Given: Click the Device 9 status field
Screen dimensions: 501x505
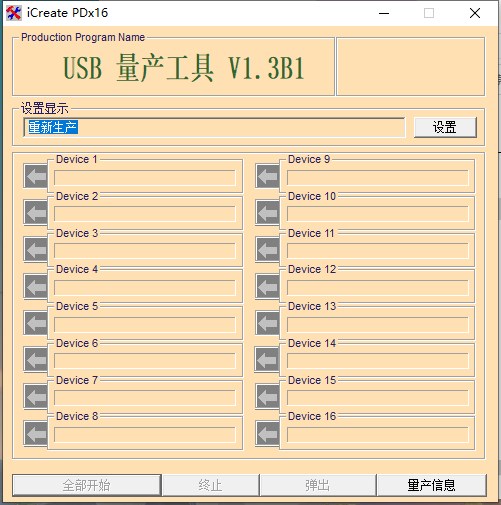Looking at the screenshot, I should tap(377, 178).
